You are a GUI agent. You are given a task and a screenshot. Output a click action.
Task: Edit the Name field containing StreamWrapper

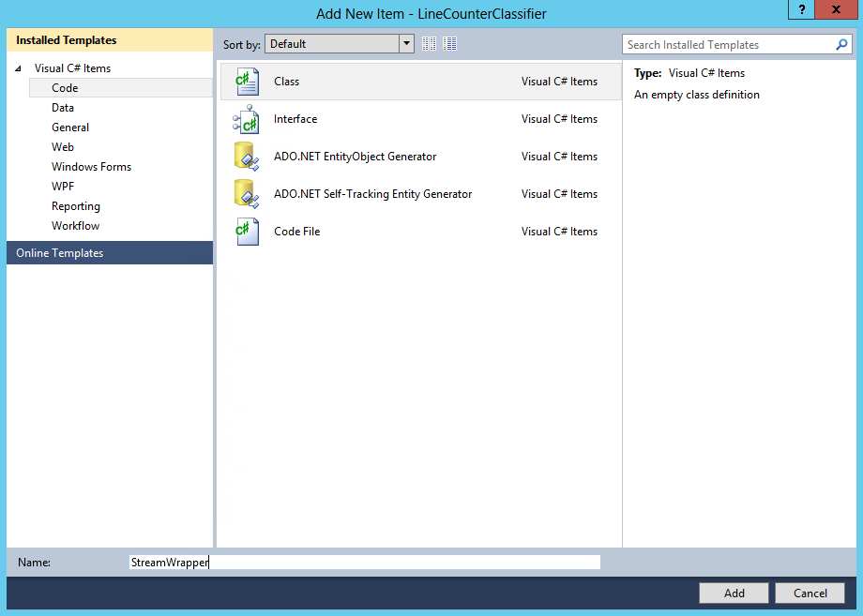click(364, 562)
